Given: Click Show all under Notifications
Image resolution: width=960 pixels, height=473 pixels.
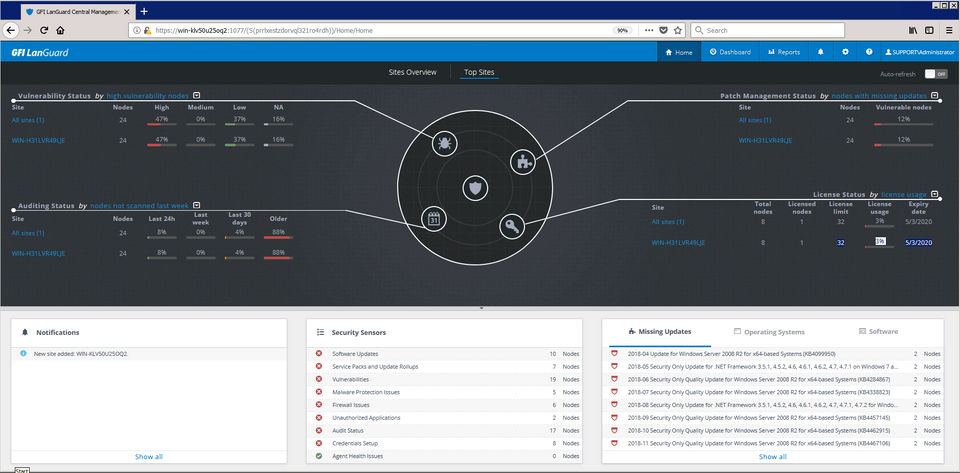Looking at the screenshot, I should [149, 456].
